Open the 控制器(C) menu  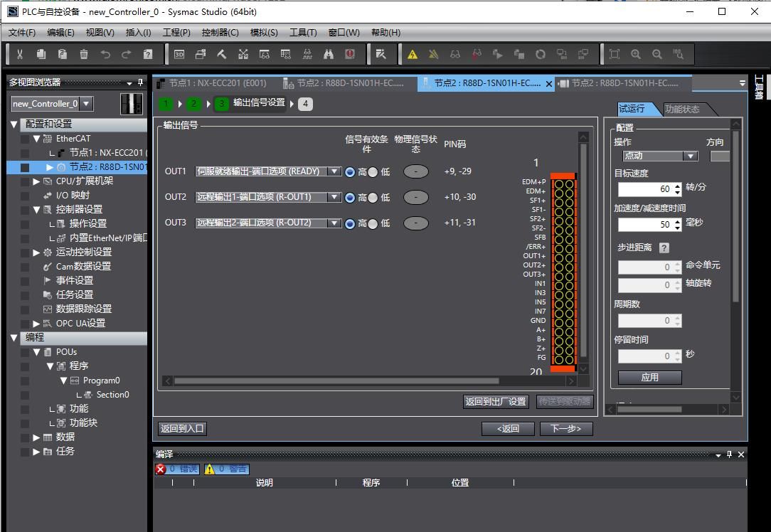point(220,32)
